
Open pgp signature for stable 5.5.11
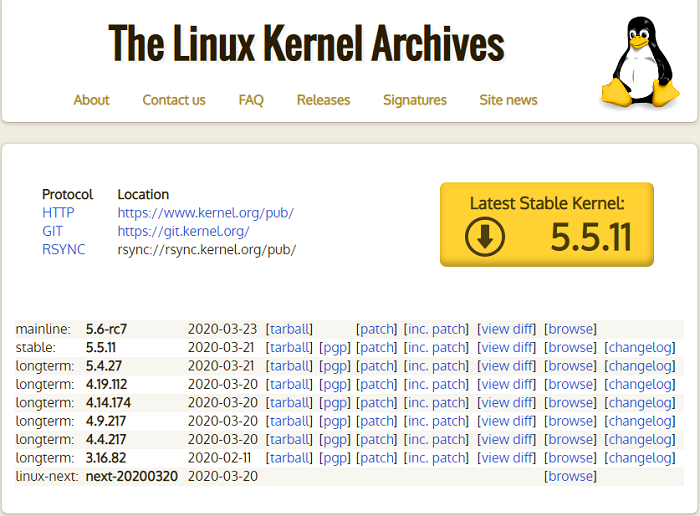pos(335,347)
